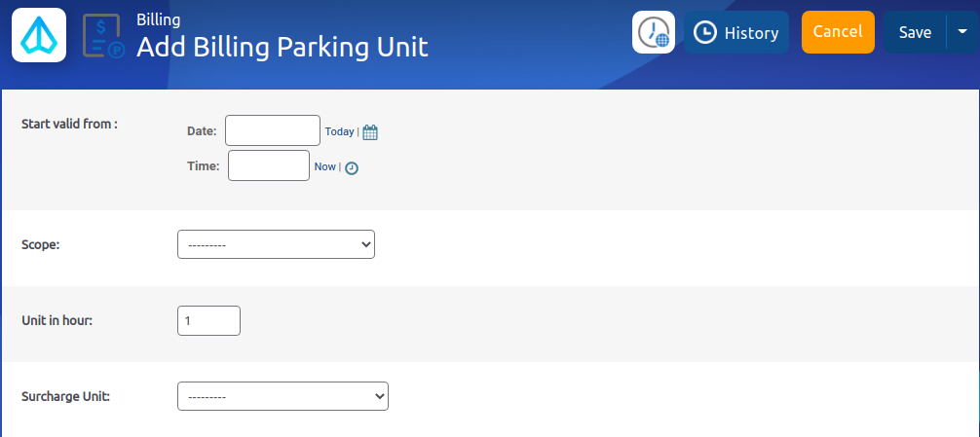Screen dimensions: 980x437
Task: Go to the Billing breadcrumb
Action: [x=159, y=18]
